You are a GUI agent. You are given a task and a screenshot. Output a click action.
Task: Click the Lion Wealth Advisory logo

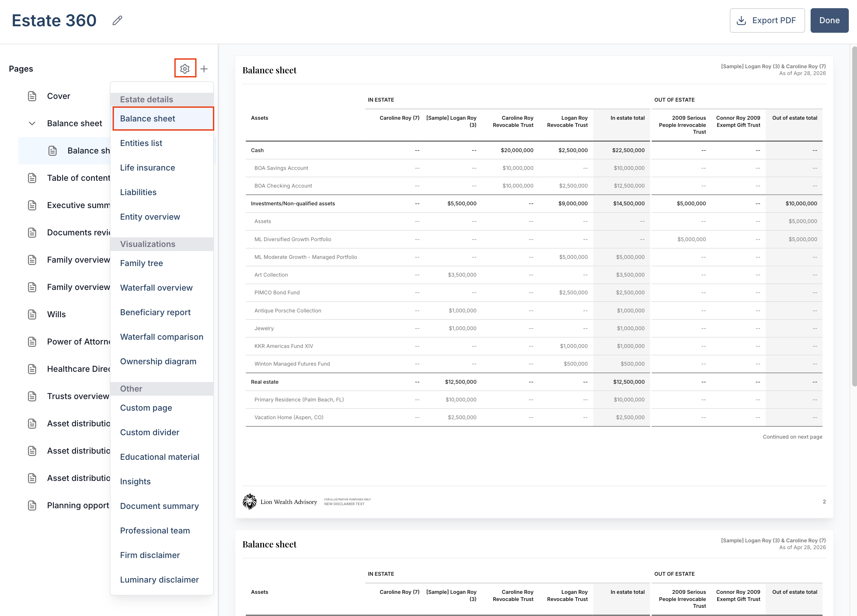coord(280,501)
